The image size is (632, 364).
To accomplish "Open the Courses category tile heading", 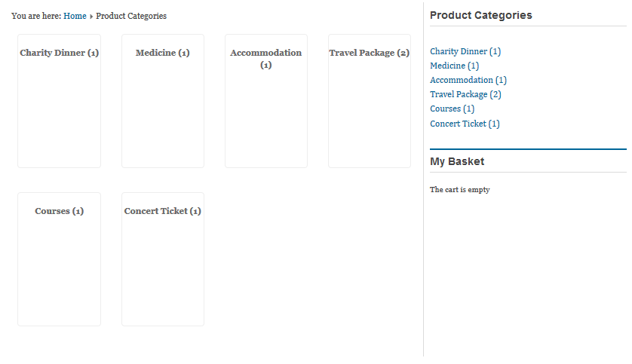I will 59,211.
